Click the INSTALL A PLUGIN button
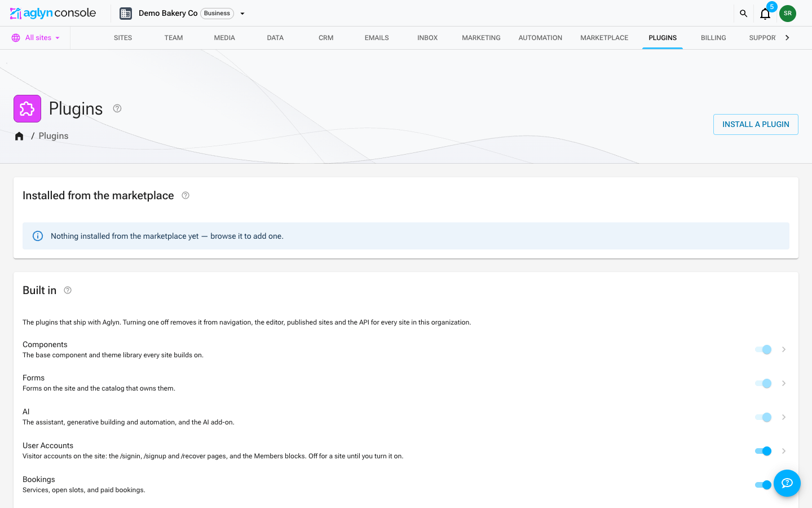This screenshot has height=508, width=812. click(756, 124)
